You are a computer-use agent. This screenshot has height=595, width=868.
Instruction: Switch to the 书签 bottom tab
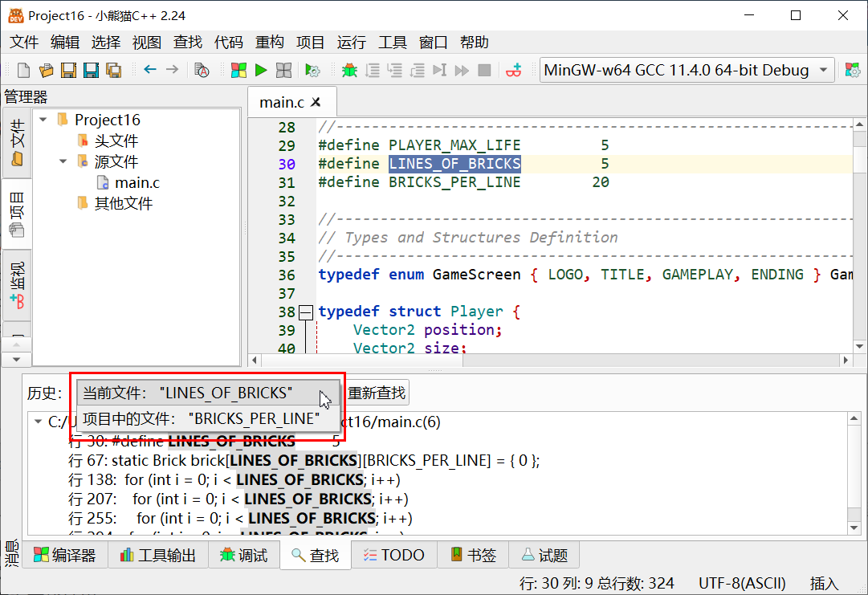point(473,555)
